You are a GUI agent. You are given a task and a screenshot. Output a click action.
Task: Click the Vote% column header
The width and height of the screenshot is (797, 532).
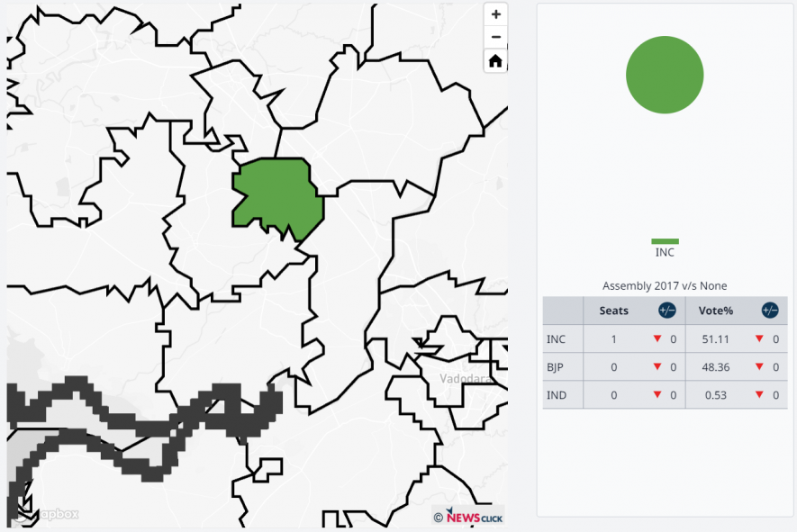point(717,311)
